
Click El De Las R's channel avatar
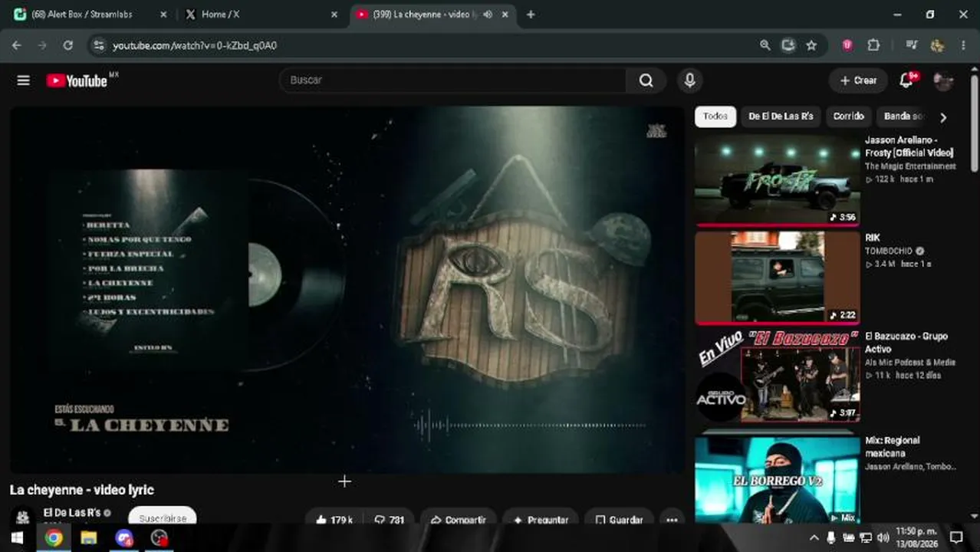point(23,516)
